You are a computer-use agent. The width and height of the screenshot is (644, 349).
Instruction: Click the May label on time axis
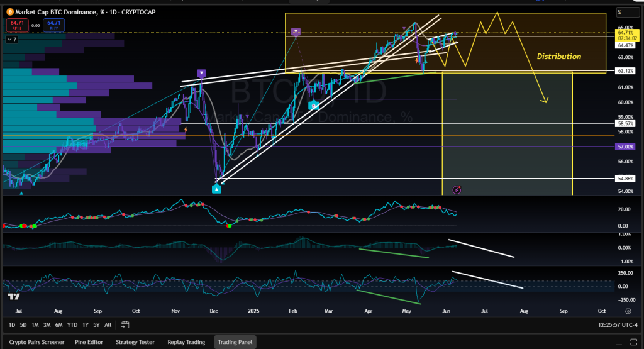click(407, 311)
